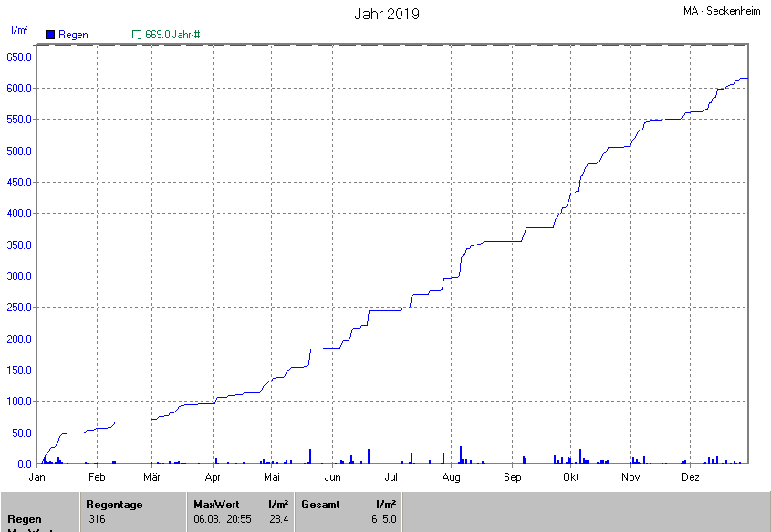Click the 28.4 maximum value cell

(279, 519)
